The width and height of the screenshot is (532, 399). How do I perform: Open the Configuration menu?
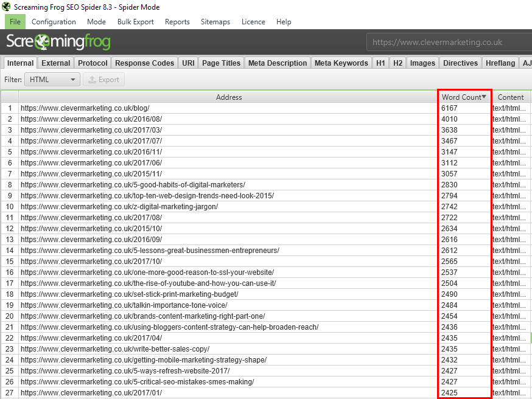tap(54, 22)
